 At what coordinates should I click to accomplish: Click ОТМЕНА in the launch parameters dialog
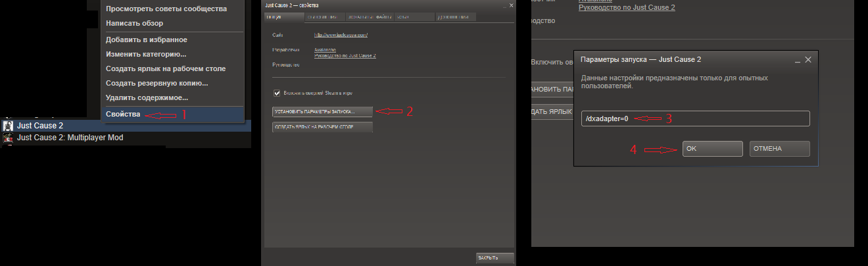780,149
